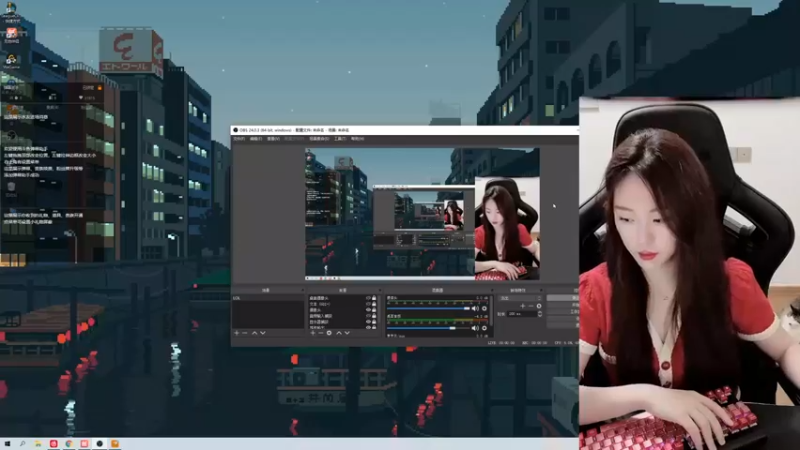Undock the Scene Transitions panel via header icon
This screenshot has width=800, height=450.
(541, 290)
